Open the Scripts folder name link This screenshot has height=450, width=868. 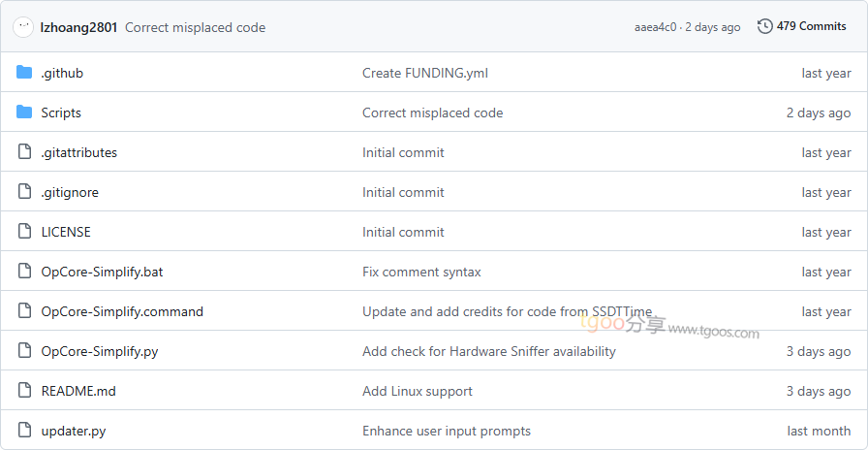pos(61,112)
